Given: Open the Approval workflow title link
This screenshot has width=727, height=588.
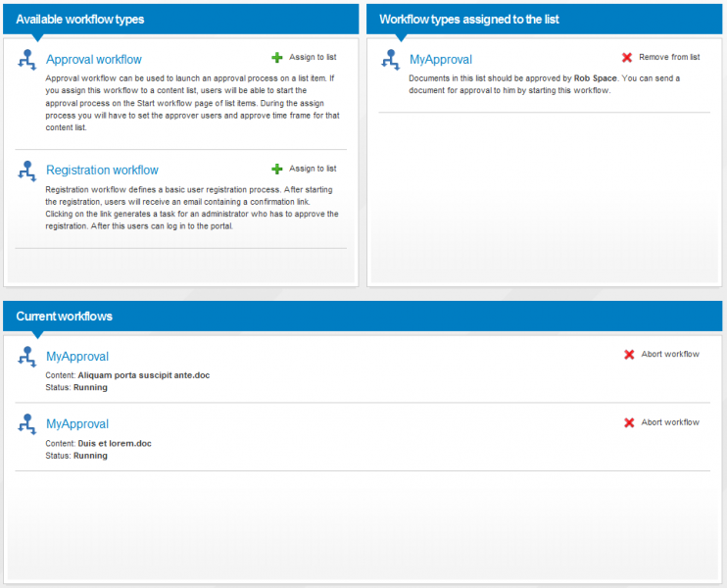Looking at the screenshot, I should click(x=94, y=60).
